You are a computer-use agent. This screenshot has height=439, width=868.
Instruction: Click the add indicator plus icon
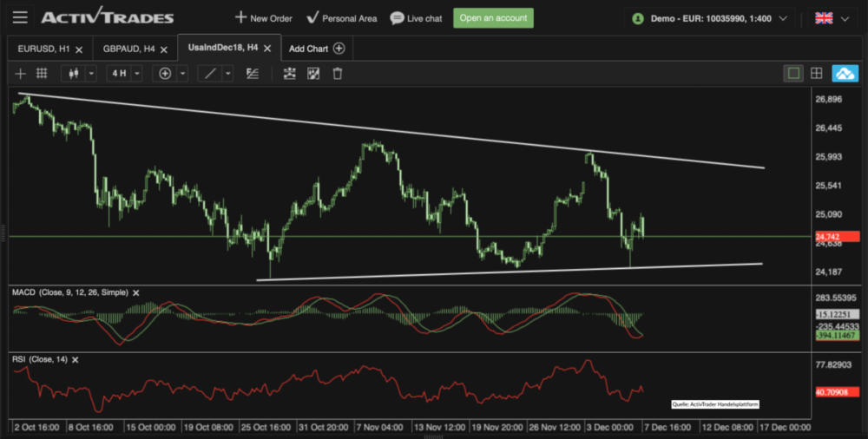pyautogui.click(x=165, y=74)
